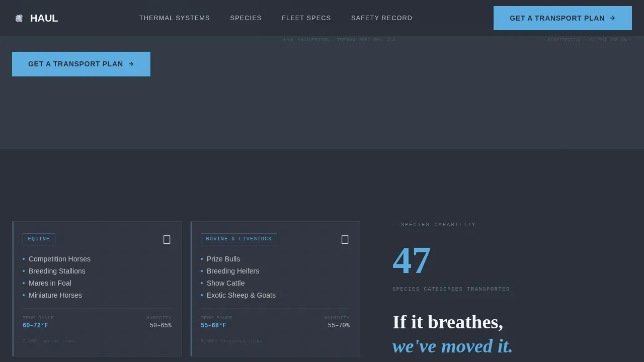This screenshot has width=644, height=362.
Task: Go to the Species nav item
Action: 246,18
